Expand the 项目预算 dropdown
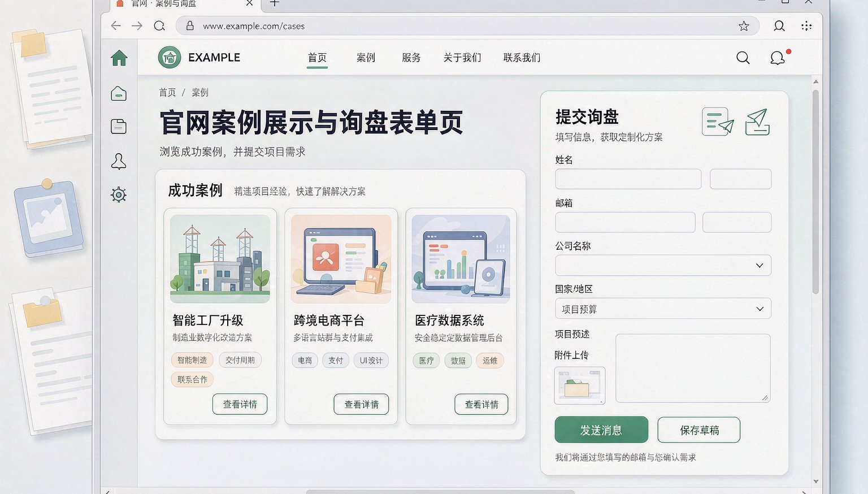This screenshot has width=868, height=494. pyautogui.click(x=663, y=309)
